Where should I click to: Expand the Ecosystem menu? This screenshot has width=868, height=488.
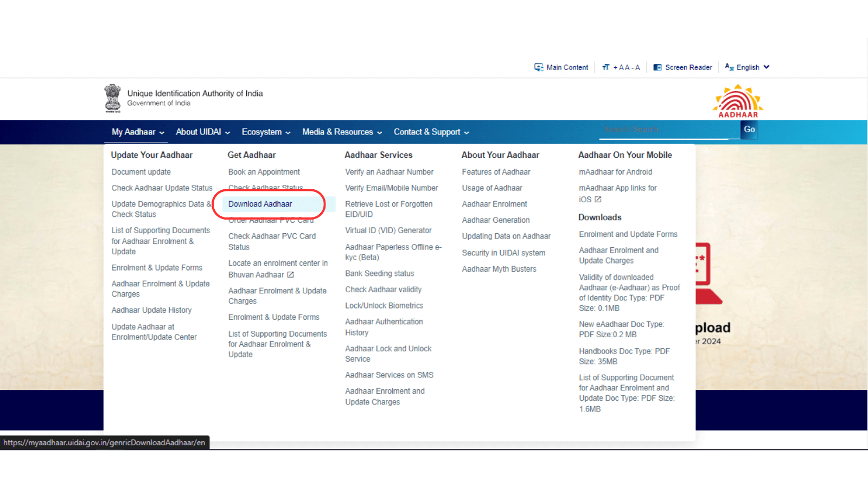(266, 132)
